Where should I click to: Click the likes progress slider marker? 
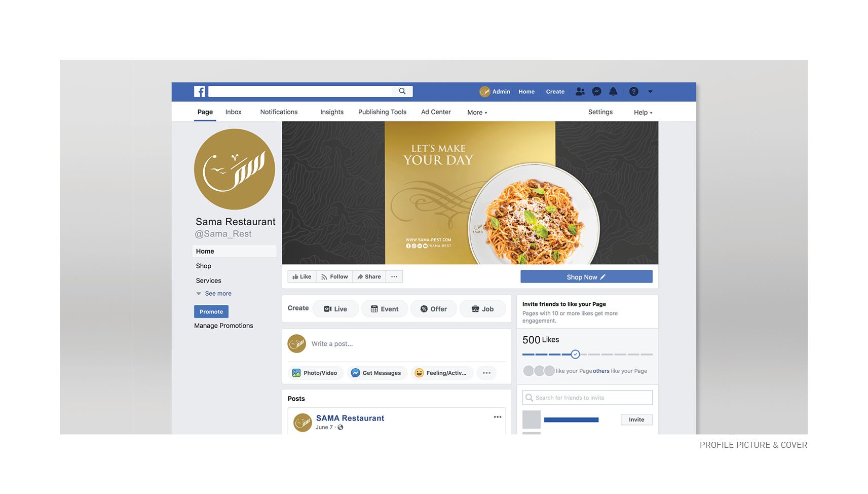575,354
